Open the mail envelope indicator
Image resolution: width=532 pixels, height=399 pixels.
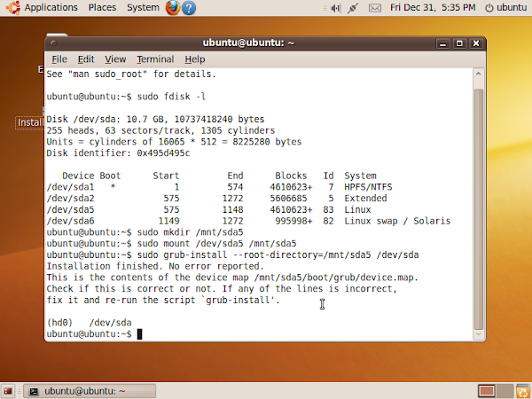[x=374, y=8]
